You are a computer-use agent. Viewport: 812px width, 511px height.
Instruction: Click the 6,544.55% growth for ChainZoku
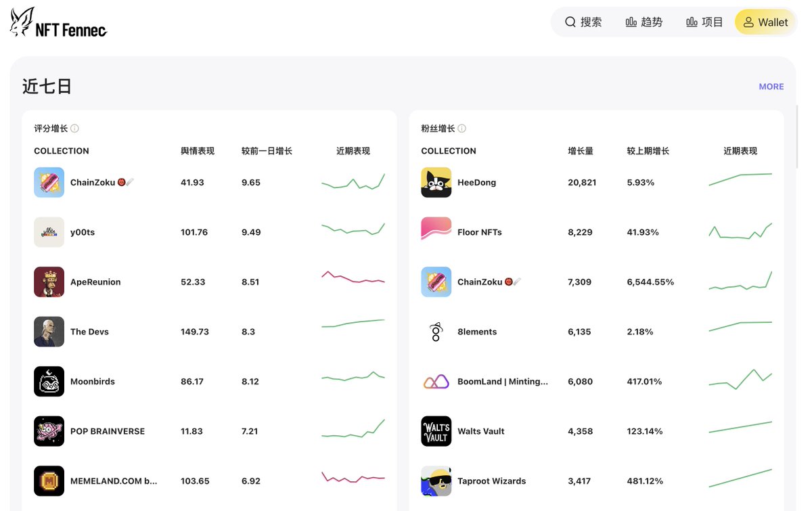click(650, 282)
